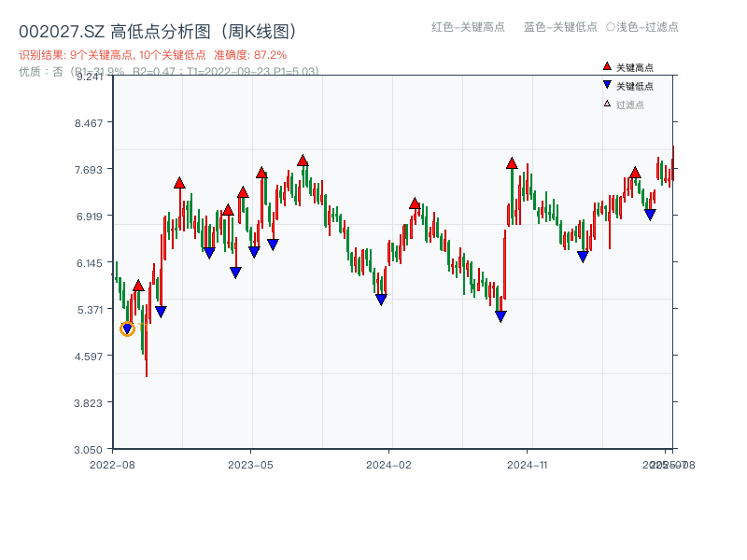Click the blue low-point triangle near 5.3 in November 2022
Viewport: 747px width, 560px height.
coord(161,312)
